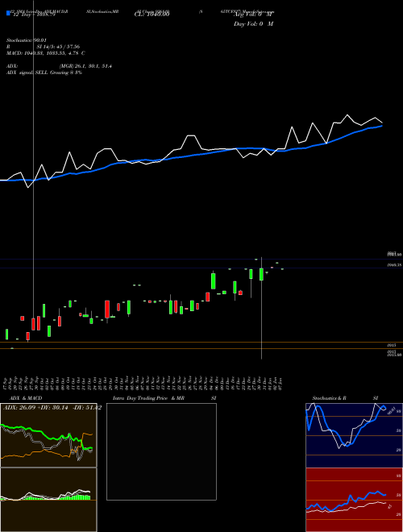Click the thick blue moving average line's right end

point(381,126)
